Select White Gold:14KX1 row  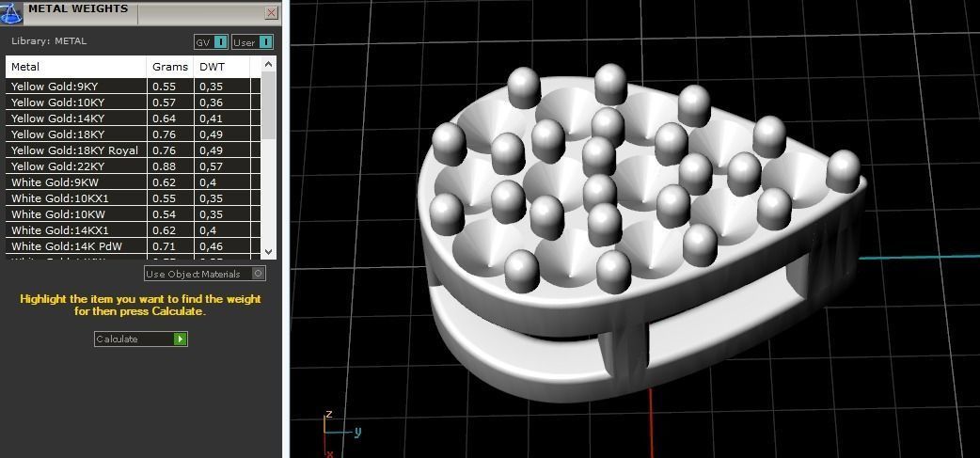(x=133, y=230)
